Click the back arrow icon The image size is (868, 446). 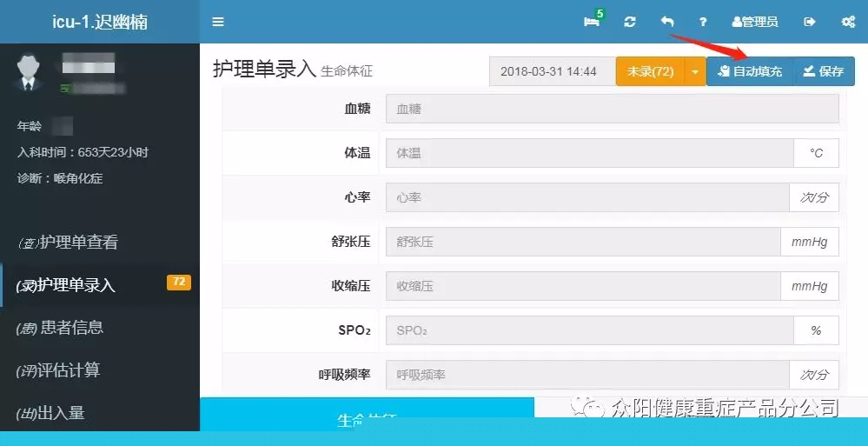point(667,22)
